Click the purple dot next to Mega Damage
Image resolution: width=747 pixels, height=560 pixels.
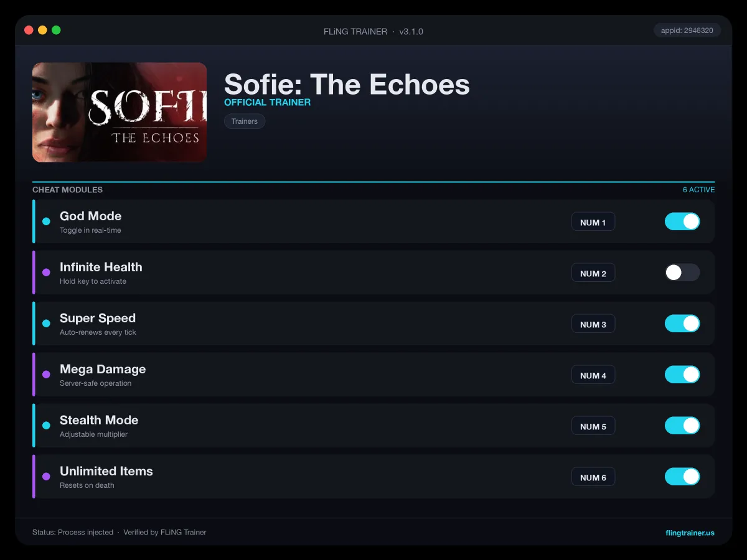[46, 375]
